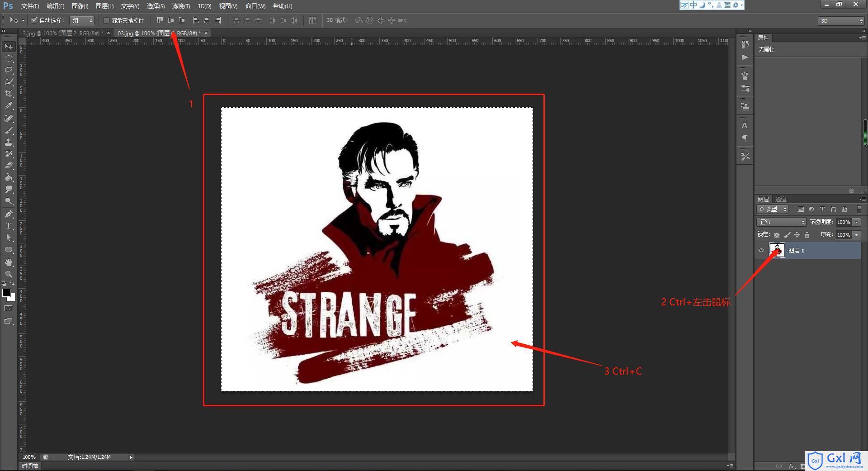Screen dimensions: 868x471
Task: Select the Clone Stamp tool
Action: tap(9, 142)
